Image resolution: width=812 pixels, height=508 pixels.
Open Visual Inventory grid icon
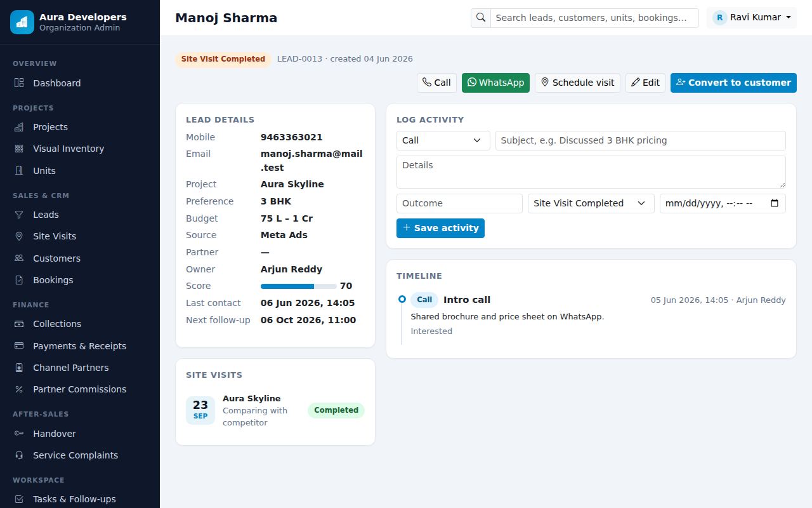pyautogui.click(x=19, y=149)
